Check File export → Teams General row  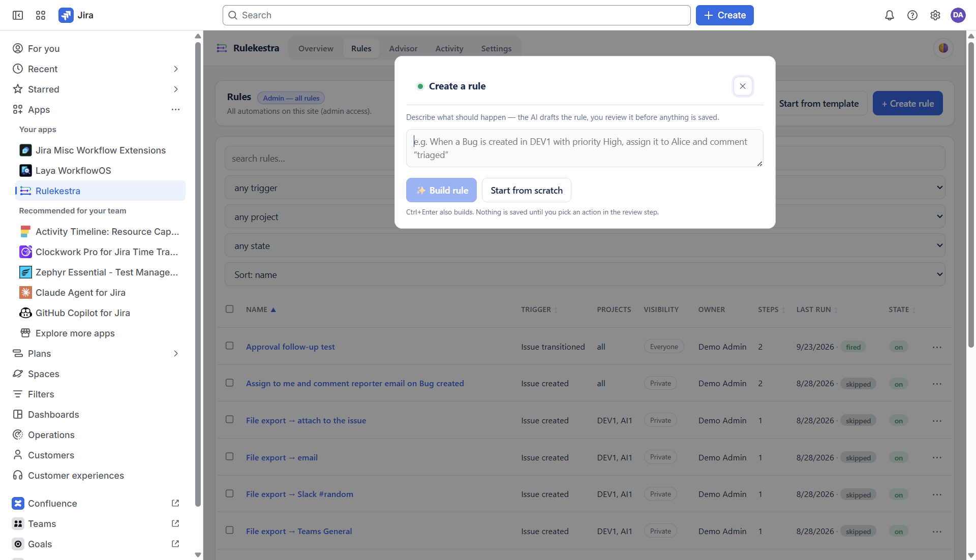click(230, 530)
